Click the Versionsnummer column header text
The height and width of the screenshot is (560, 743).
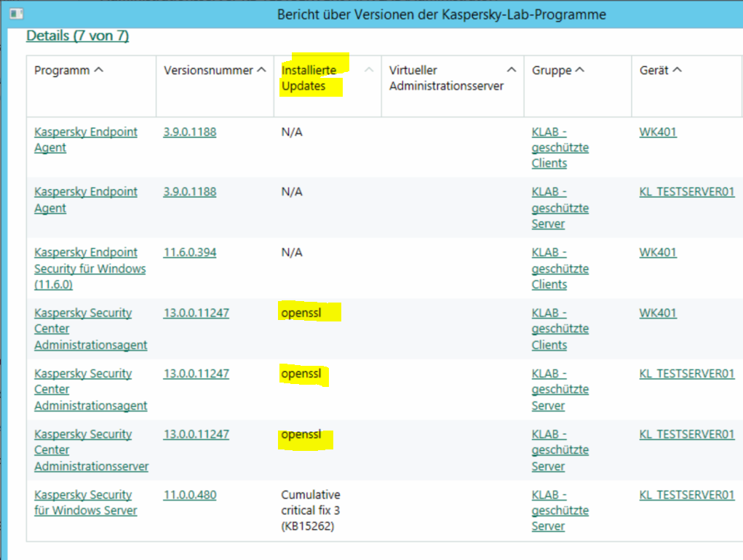[208, 70]
